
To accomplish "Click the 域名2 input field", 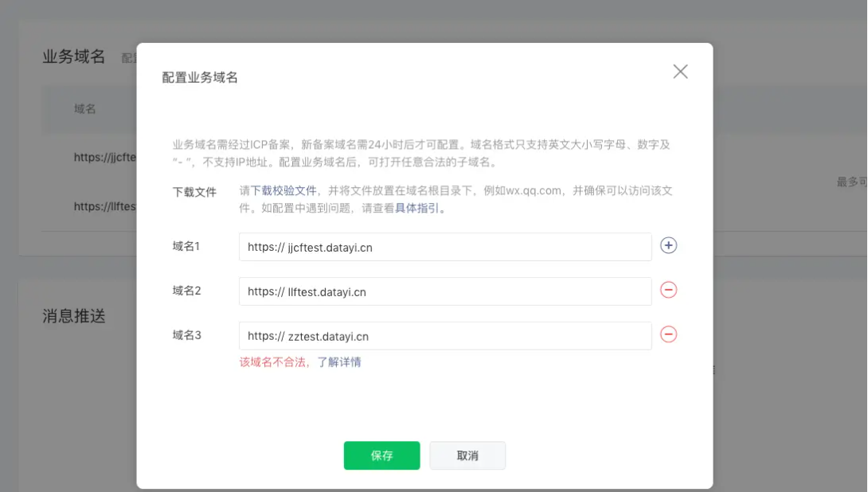I will [x=445, y=291].
